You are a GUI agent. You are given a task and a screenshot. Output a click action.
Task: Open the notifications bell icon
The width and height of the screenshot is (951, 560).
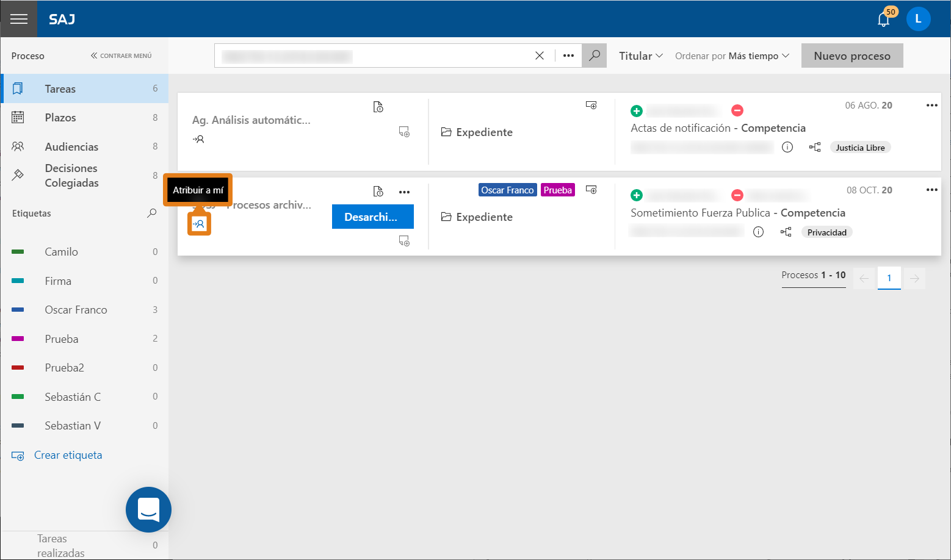[883, 20]
